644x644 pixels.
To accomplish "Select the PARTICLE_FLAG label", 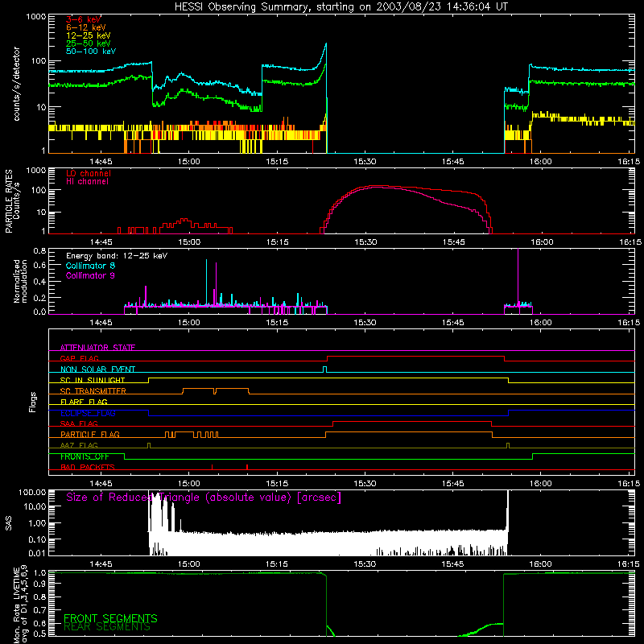I will pos(90,435).
